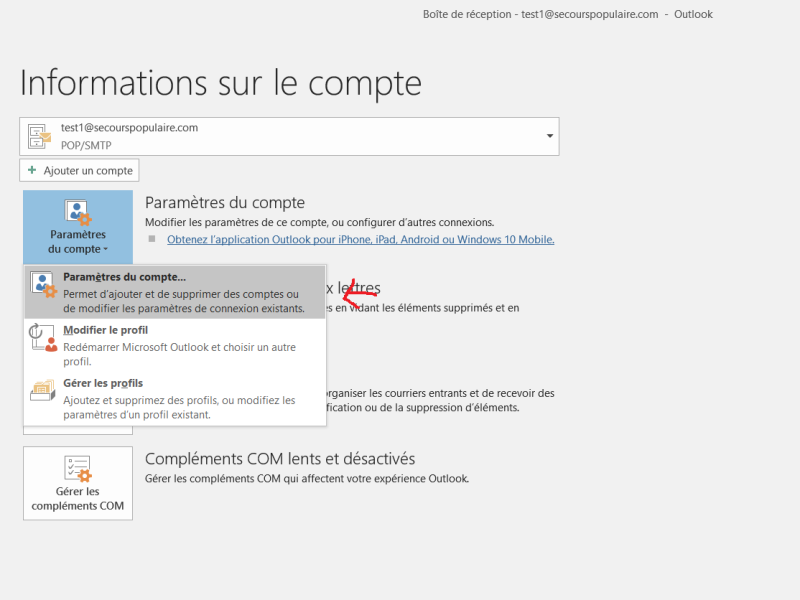Click the Paramètres du compte section heading
Image resolution: width=800 pixels, height=600 pixels.
[224, 203]
